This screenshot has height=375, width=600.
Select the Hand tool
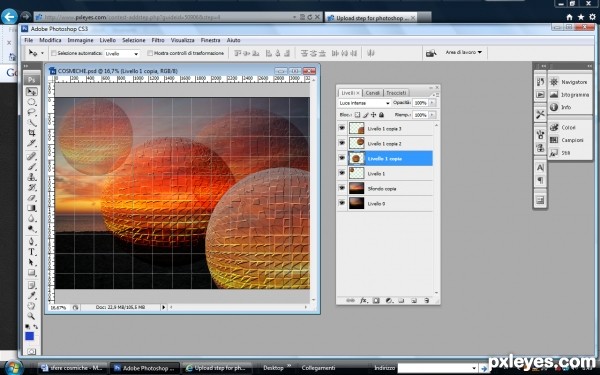[31, 306]
